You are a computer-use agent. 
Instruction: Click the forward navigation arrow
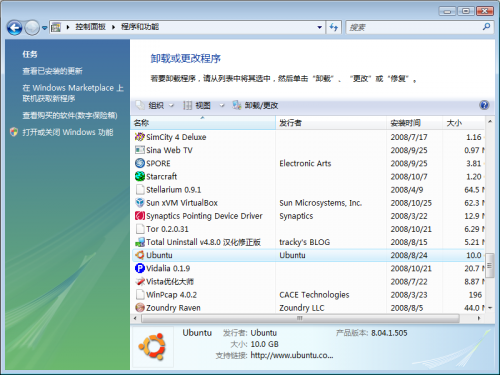point(32,28)
